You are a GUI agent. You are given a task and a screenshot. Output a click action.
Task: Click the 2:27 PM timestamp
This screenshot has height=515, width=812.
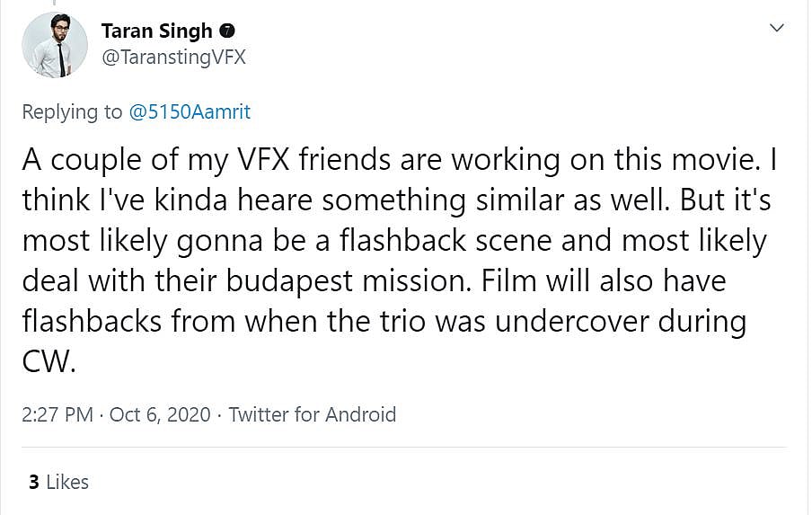(x=57, y=414)
